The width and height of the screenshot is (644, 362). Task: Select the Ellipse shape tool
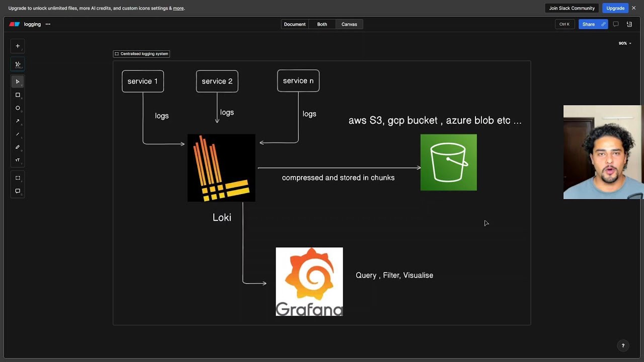pos(18,108)
